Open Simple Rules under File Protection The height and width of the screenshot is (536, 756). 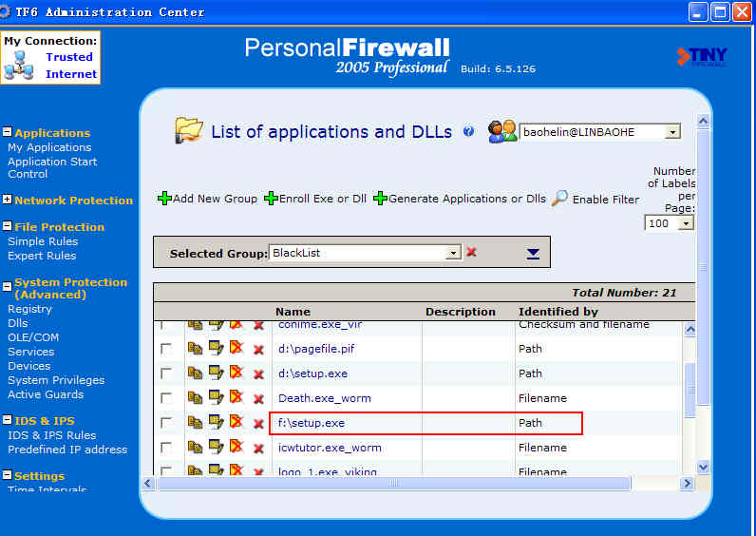click(x=43, y=241)
